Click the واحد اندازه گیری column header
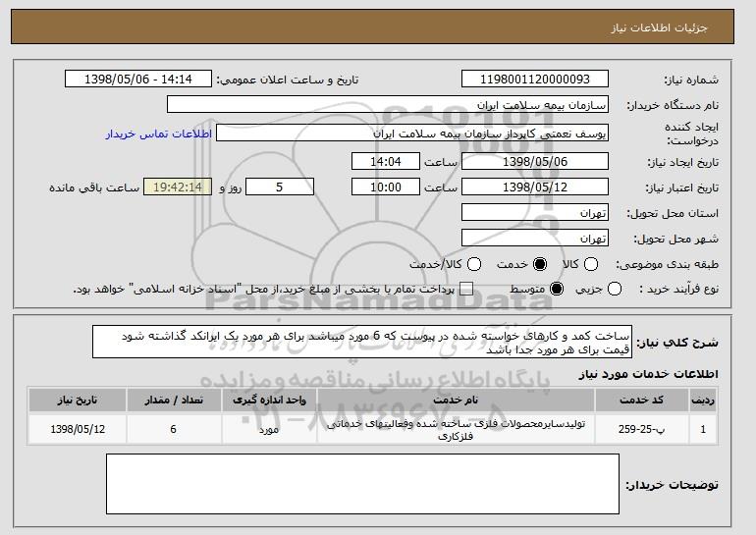This screenshot has width=756, height=535. pos(269,401)
